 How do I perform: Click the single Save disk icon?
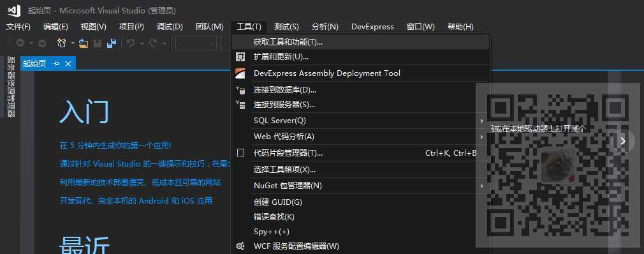(x=98, y=43)
